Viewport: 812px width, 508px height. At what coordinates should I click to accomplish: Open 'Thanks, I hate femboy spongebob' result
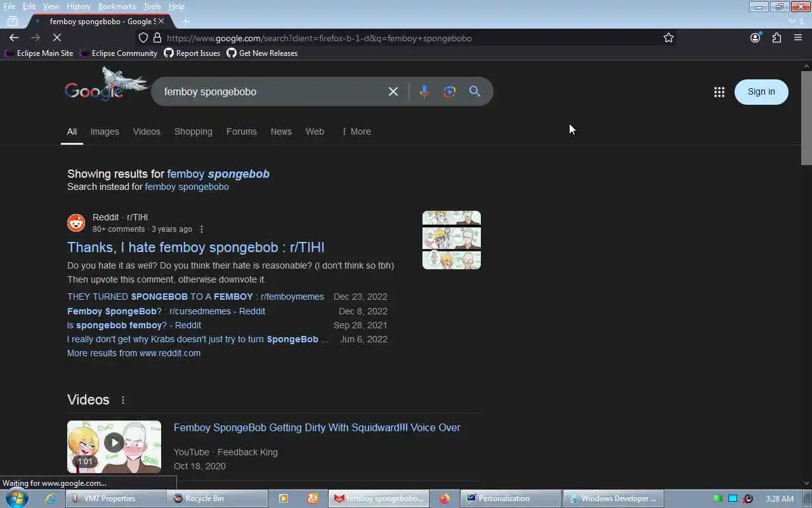pyautogui.click(x=195, y=247)
